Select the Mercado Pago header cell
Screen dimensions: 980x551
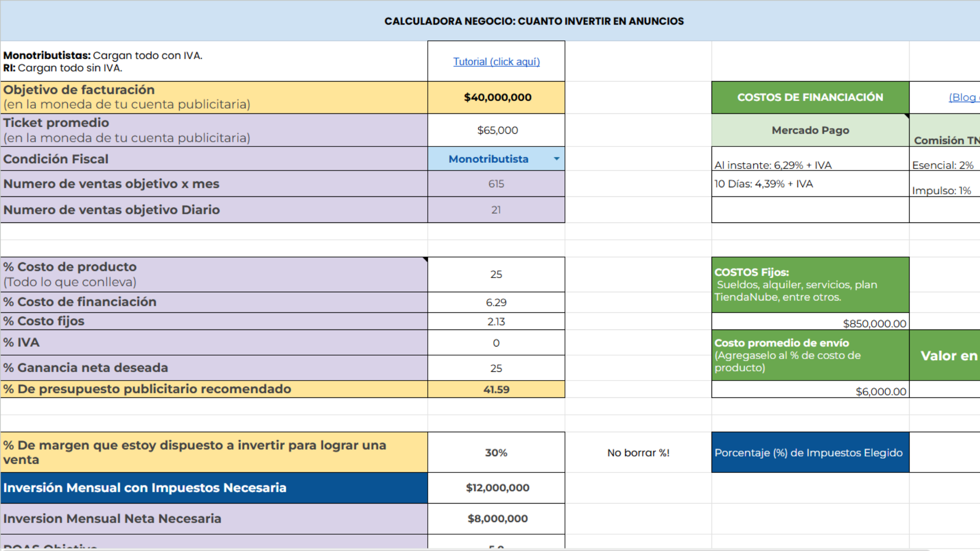pyautogui.click(x=810, y=131)
